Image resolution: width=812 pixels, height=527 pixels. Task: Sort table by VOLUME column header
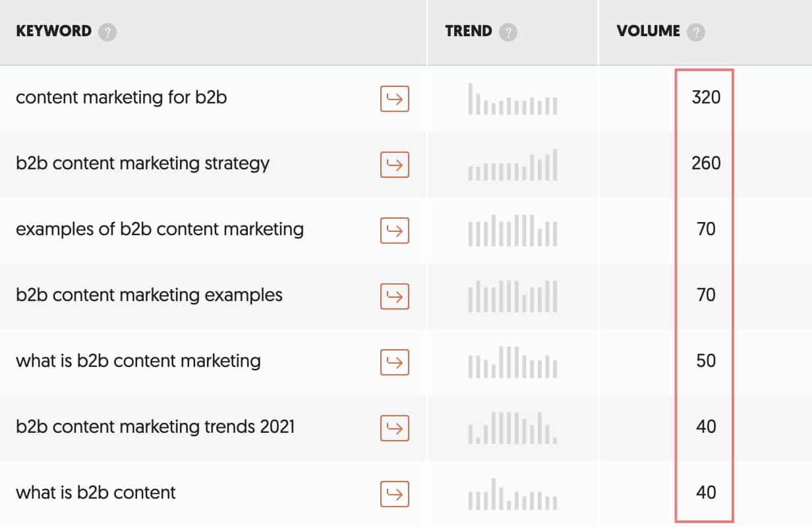point(649,32)
